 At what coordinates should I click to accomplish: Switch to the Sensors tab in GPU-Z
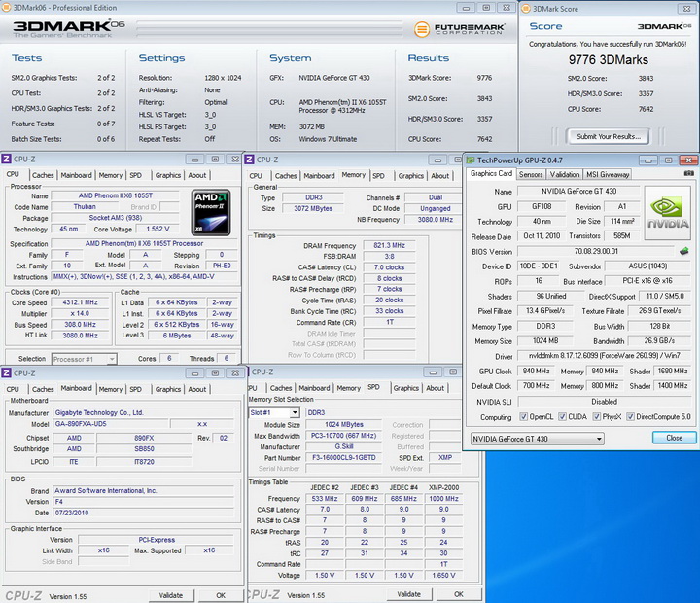tap(531, 174)
